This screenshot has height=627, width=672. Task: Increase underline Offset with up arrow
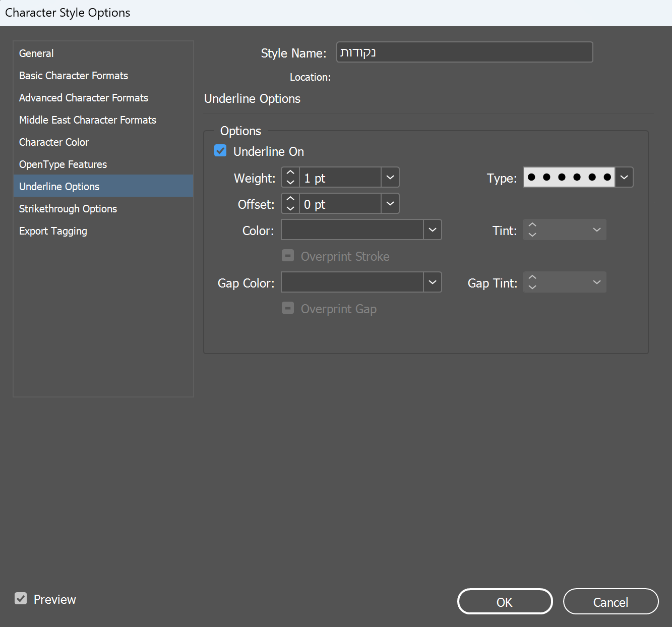coord(290,199)
